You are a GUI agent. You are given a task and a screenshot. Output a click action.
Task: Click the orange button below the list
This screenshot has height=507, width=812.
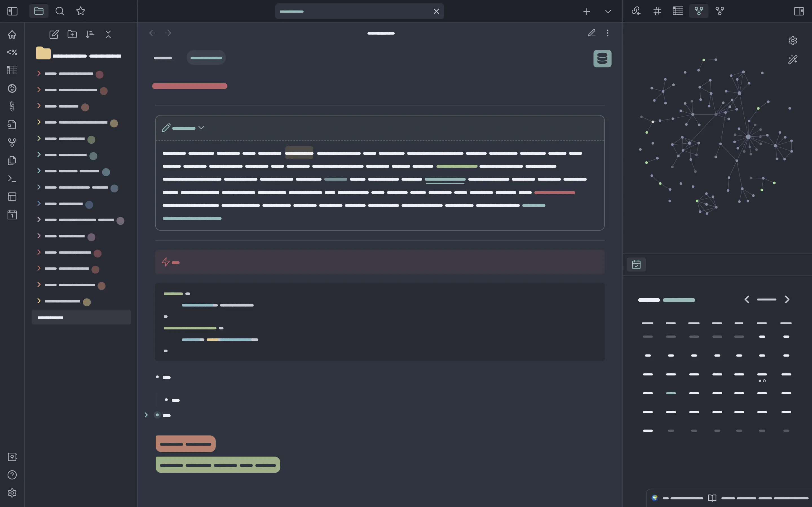pos(185,444)
